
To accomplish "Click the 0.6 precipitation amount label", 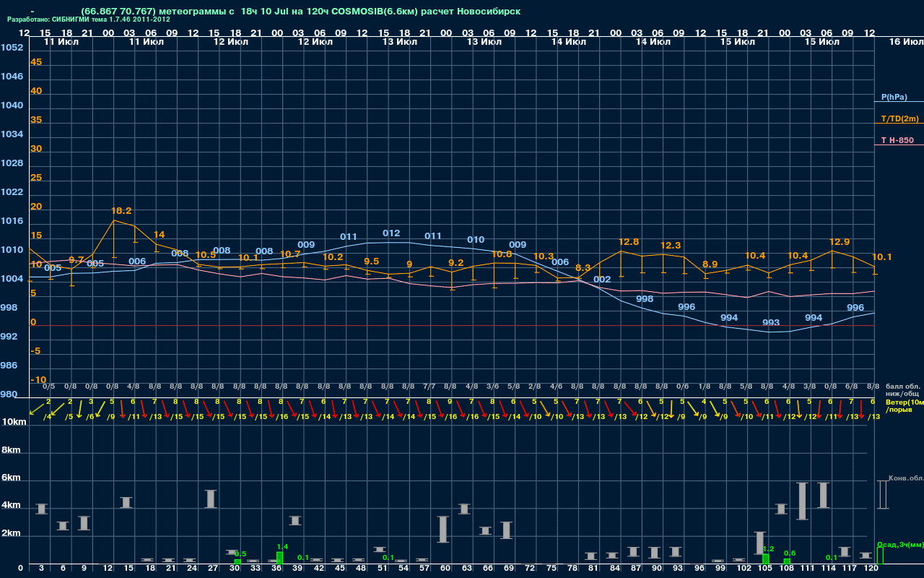I will 790,553.
